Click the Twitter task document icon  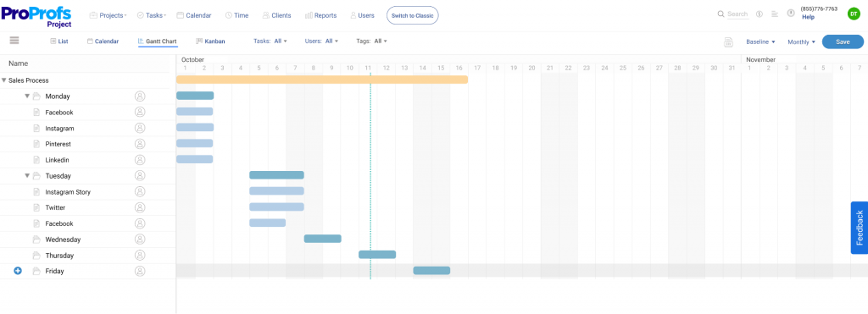(36, 208)
